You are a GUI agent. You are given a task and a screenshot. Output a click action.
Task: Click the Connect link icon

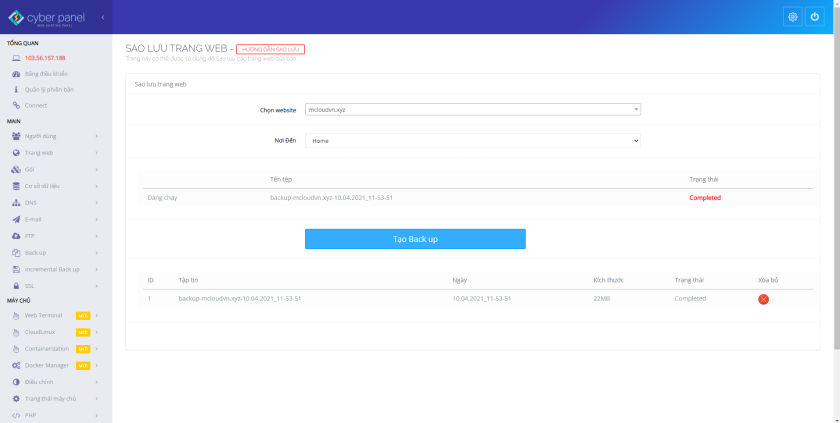click(x=16, y=105)
